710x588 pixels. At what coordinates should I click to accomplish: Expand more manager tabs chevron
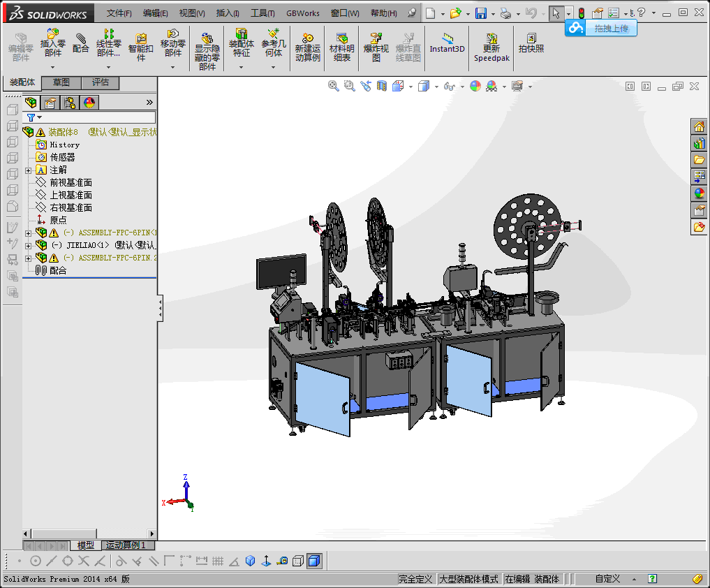[149, 103]
